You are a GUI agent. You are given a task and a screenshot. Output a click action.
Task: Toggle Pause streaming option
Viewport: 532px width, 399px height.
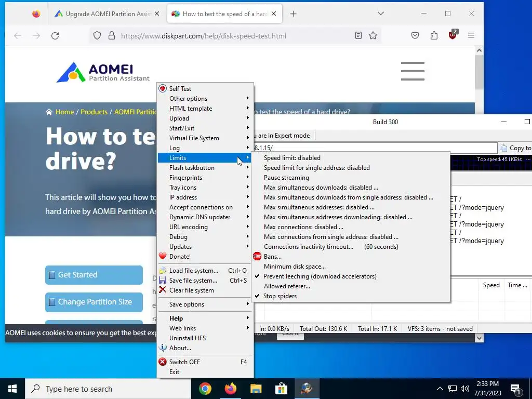point(351,178)
